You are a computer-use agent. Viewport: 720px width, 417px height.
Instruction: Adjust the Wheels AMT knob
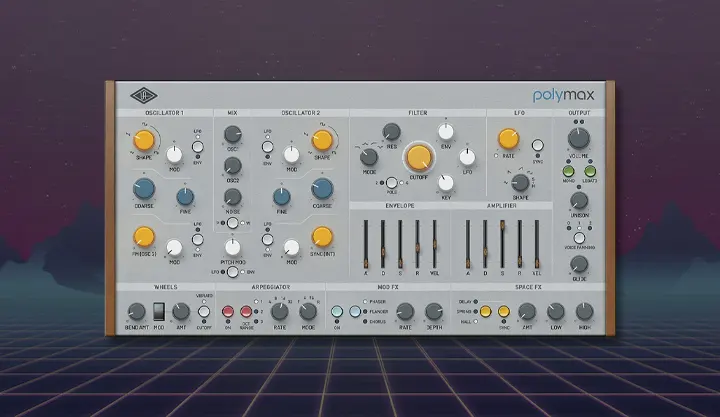181,312
